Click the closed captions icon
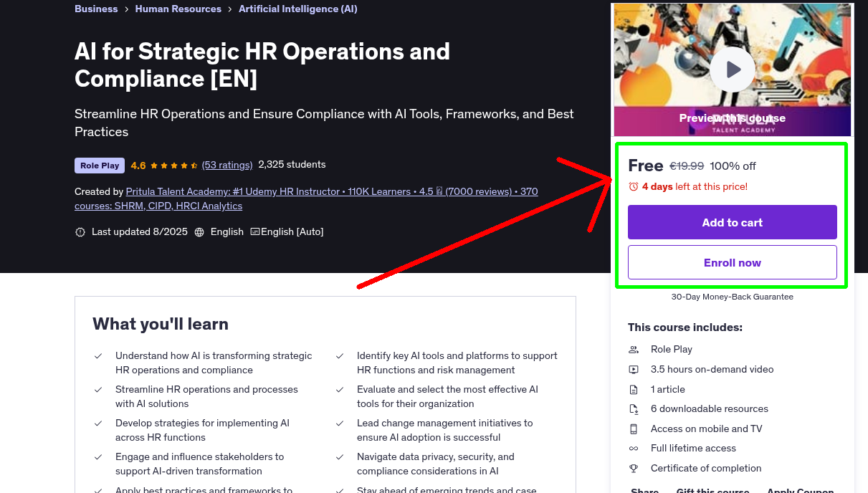868x493 pixels. tap(255, 232)
